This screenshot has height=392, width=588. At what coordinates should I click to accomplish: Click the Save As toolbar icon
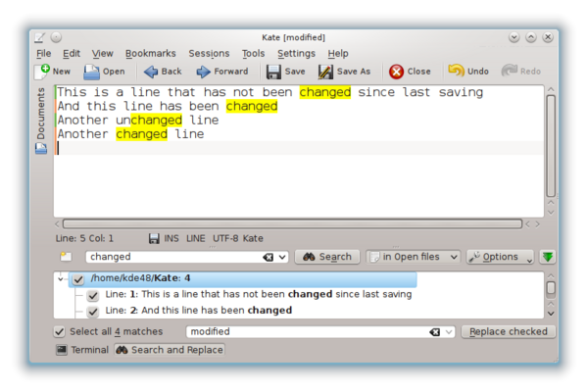click(x=325, y=72)
